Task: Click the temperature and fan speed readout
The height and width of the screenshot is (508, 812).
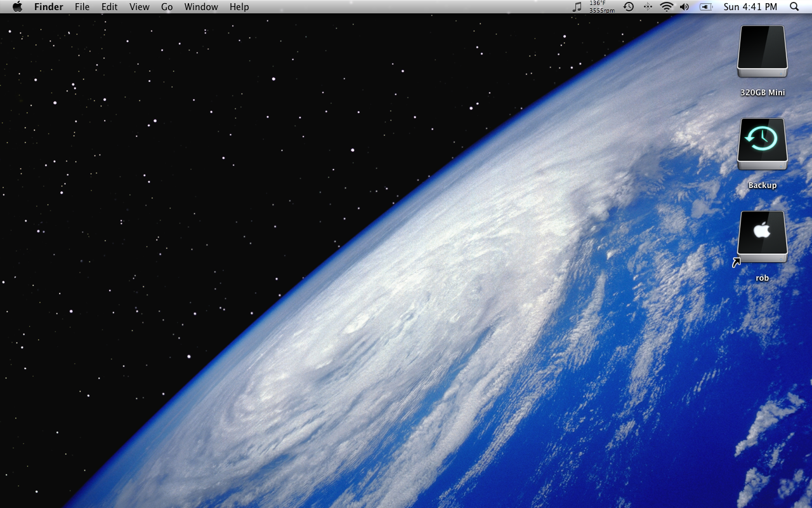Action: (x=601, y=6)
